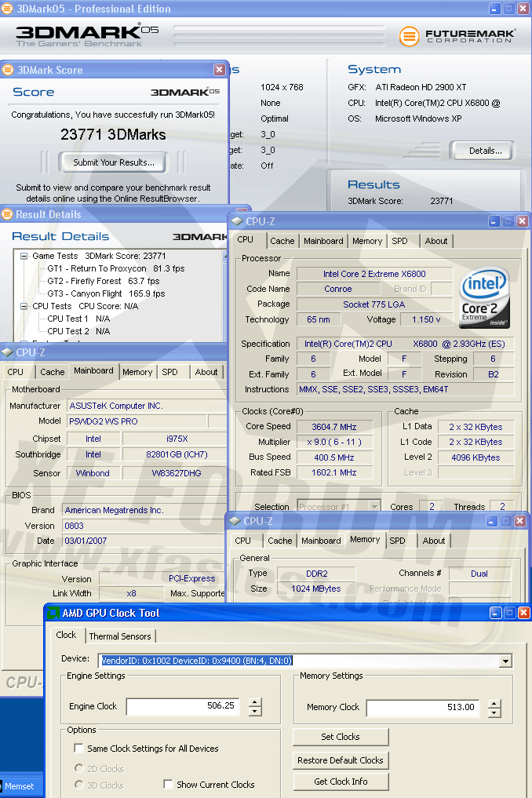Click the 3DMark Score window orange icon
Viewport: 532px width, 798px height.
click(7, 70)
